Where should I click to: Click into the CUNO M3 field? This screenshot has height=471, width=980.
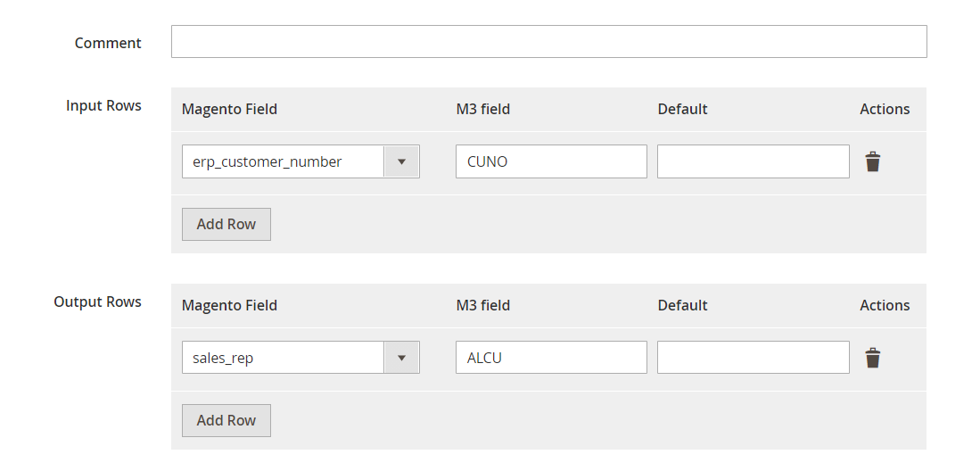click(x=551, y=161)
